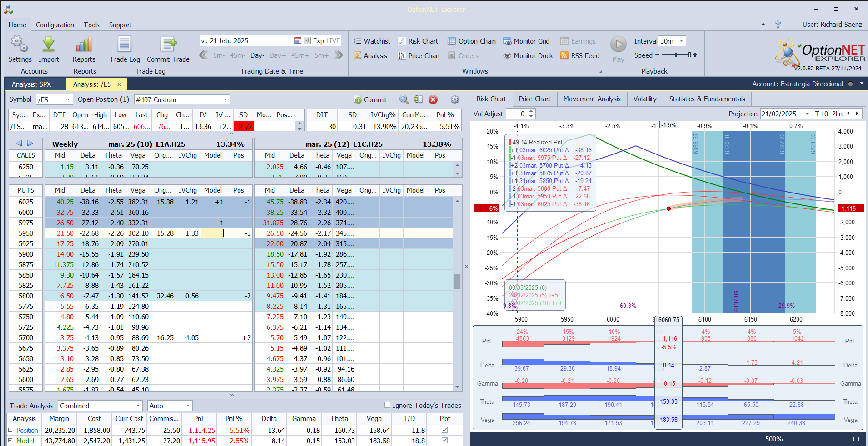Toggle Plot checkbox for Model row
868x446 pixels.
click(x=445, y=441)
